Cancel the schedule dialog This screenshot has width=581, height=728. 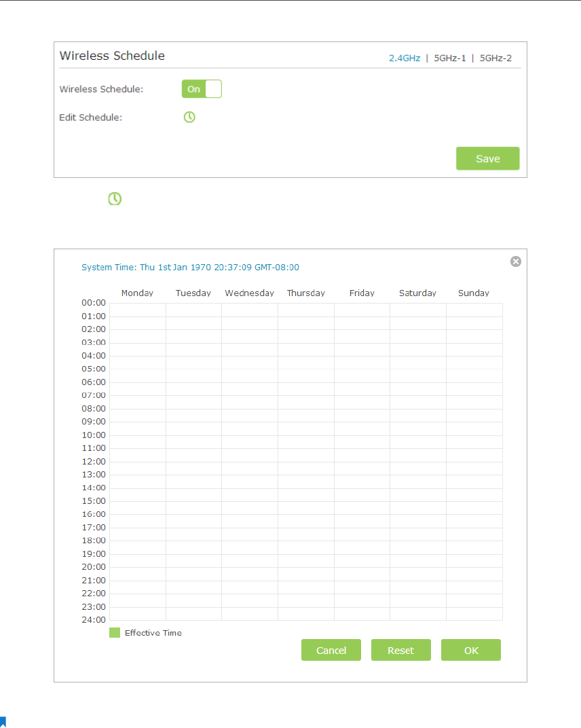click(331, 650)
